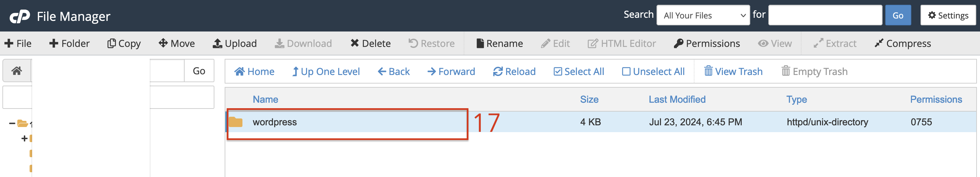Click the Move tool
Image resolution: width=980 pixels, height=177 pixels.
[x=176, y=43]
